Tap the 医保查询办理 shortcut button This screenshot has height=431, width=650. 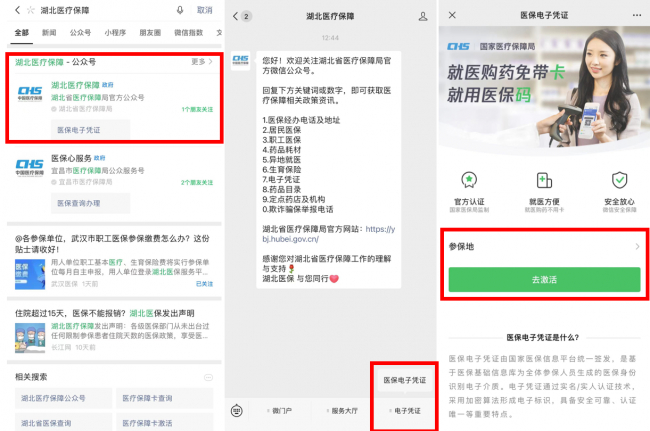(x=90, y=203)
